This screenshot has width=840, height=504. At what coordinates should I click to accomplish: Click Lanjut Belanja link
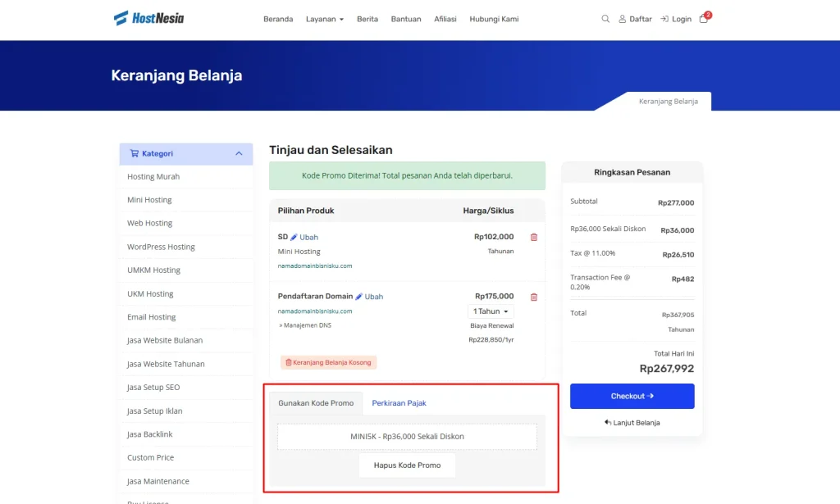632,423
